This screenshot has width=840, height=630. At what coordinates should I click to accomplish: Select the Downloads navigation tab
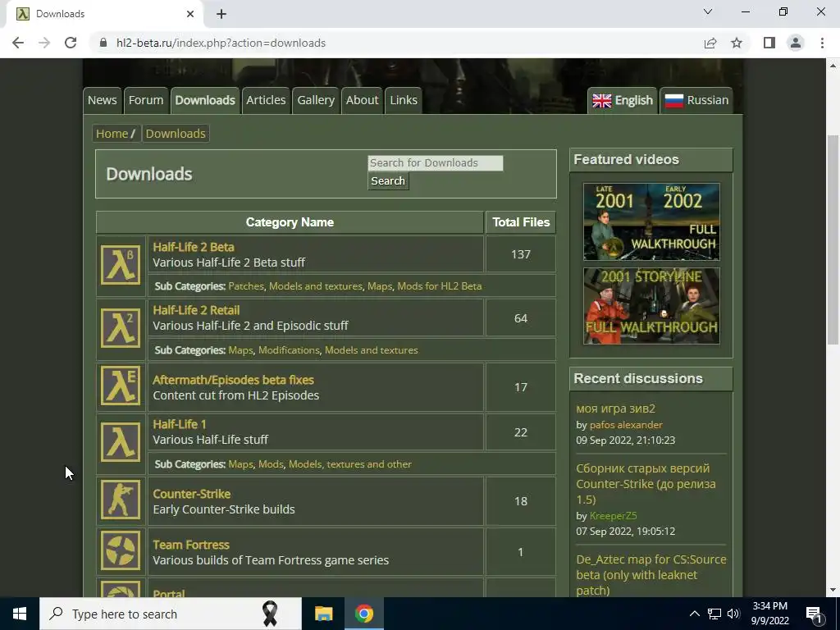coord(205,101)
